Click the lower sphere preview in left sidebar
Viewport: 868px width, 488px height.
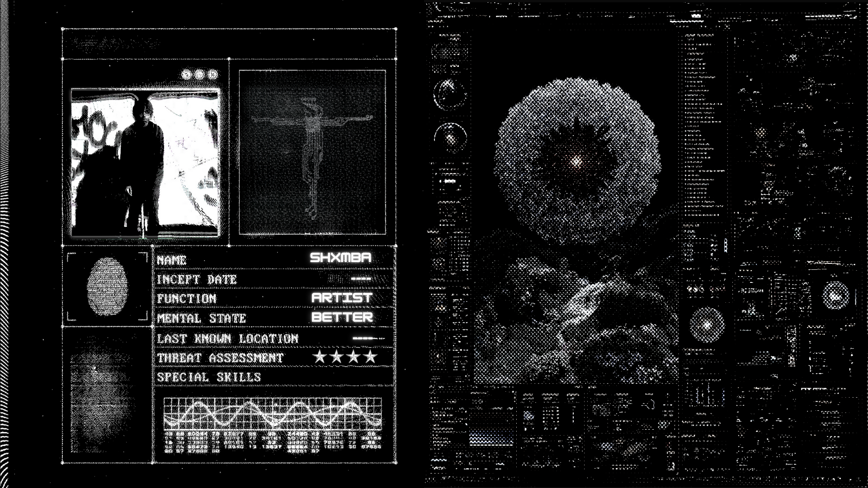click(450, 137)
